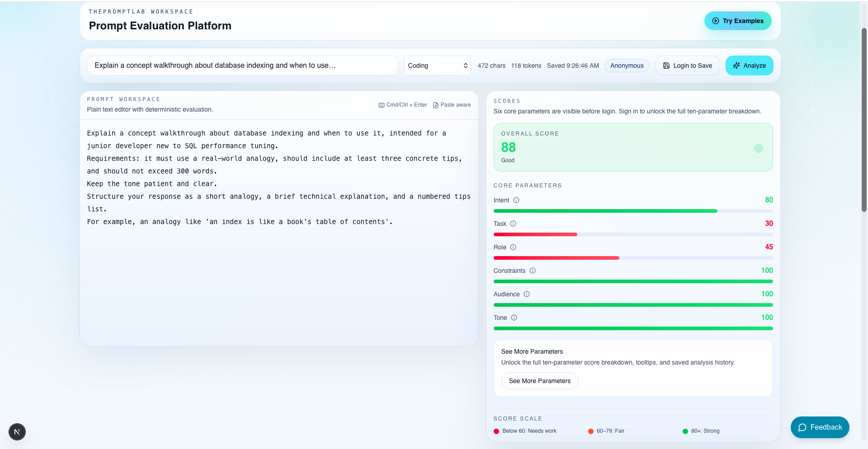Click the Intent score value 80
Image resolution: width=868 pixels, height=449 pixels.
pos(769,200)
